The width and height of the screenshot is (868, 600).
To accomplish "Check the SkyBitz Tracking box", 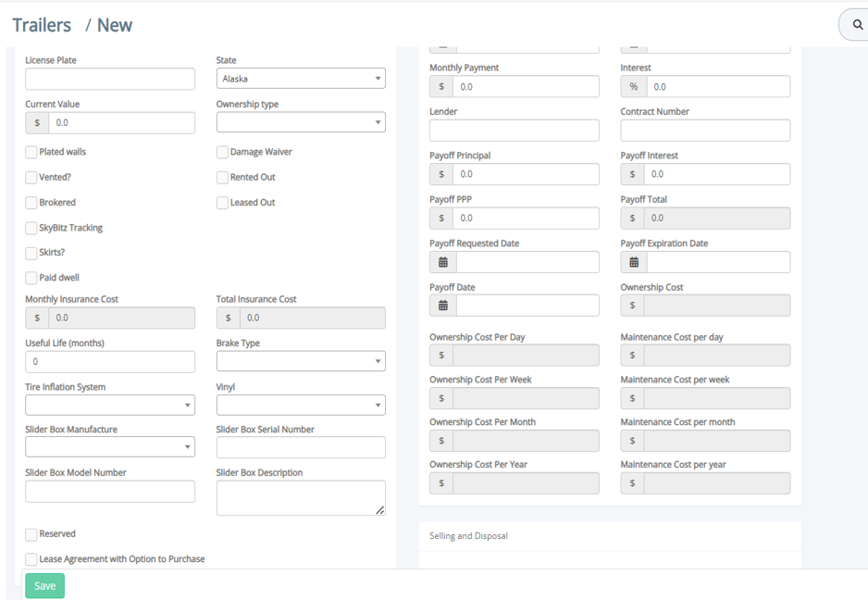I will tap(31, 228).
